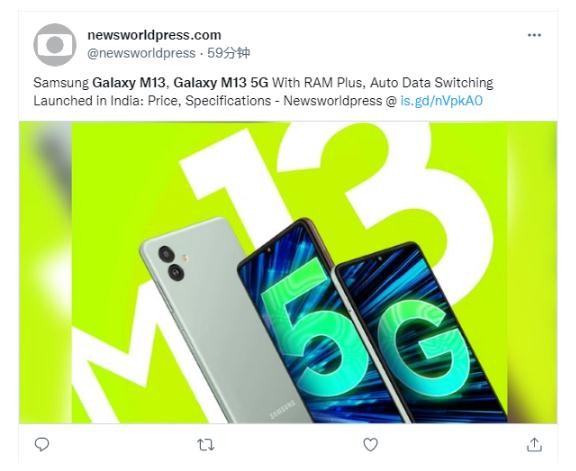This screenshot has width=576, height=471.
Task: Click the bold Galaxy M13 5G text
Action: [221, 83]
